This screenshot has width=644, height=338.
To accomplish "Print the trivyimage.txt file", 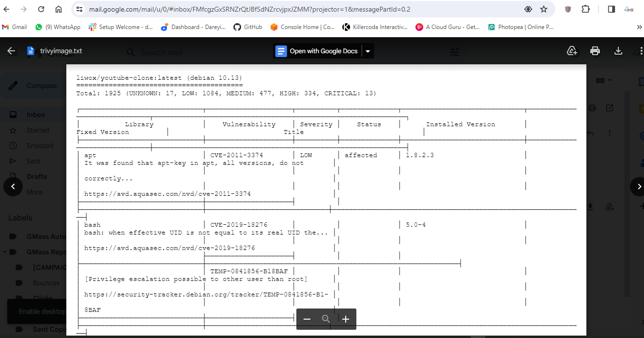I will click(x=595, y=51).
